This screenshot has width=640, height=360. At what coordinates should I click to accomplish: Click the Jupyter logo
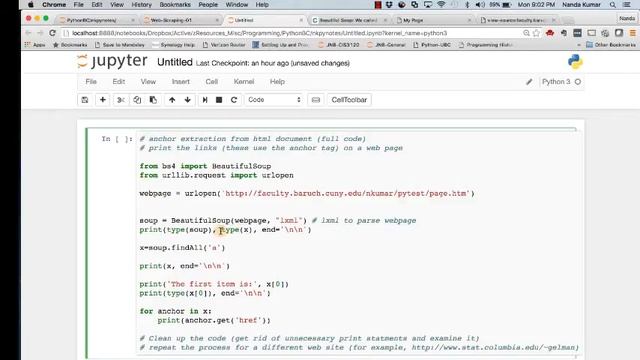pos(112,61)
